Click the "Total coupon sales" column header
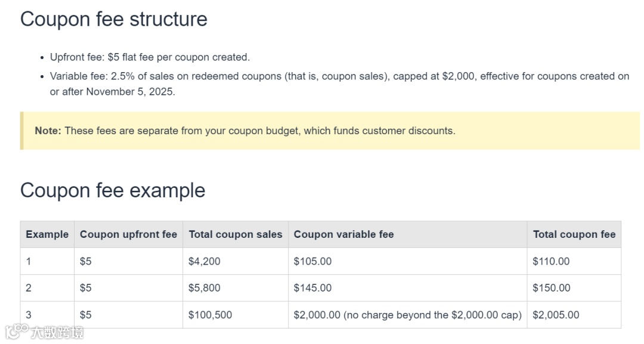The image size is (644, 344). coord(236,234)
